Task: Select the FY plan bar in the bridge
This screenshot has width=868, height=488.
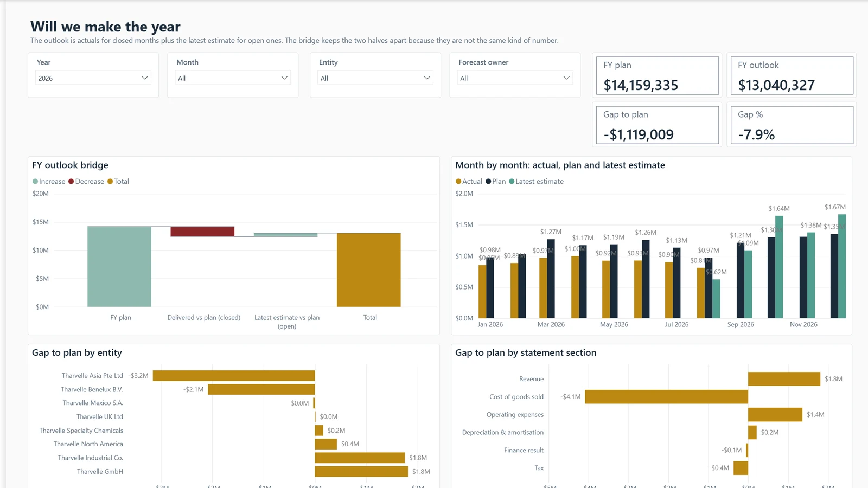Action: click(119, 267)
